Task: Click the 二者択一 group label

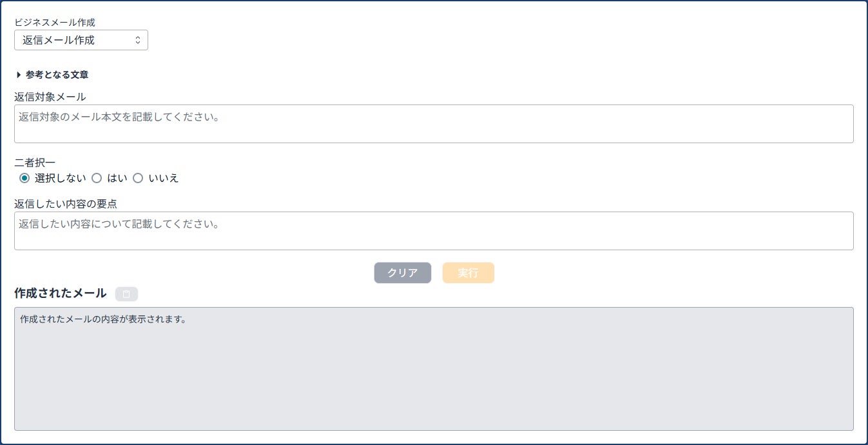Action: 35,163
